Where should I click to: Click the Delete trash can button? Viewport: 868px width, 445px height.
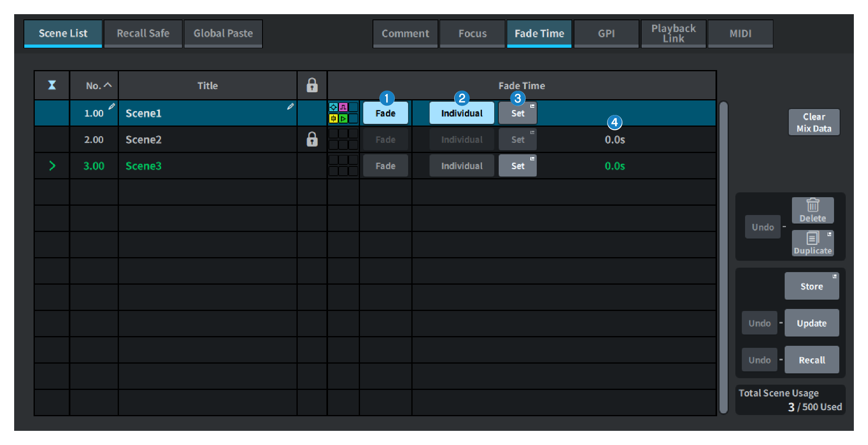click(813, 210)
